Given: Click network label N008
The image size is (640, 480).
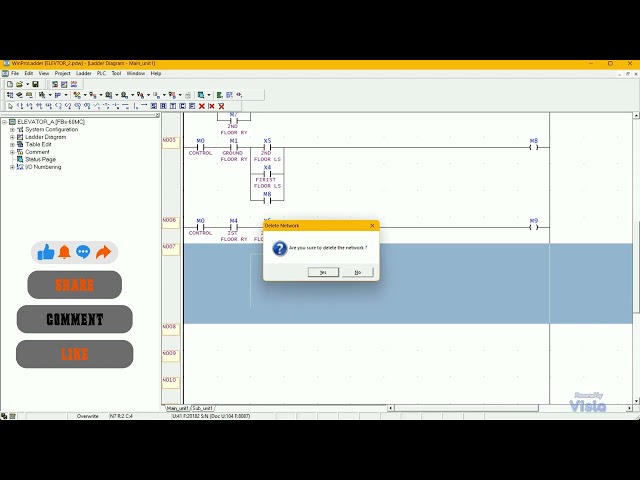Looking at the screenshot, I should pos(171,329).
